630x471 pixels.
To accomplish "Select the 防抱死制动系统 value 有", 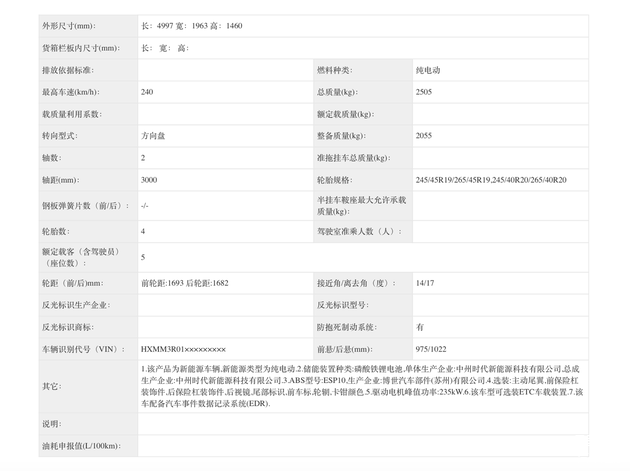I will click(420, 327).
